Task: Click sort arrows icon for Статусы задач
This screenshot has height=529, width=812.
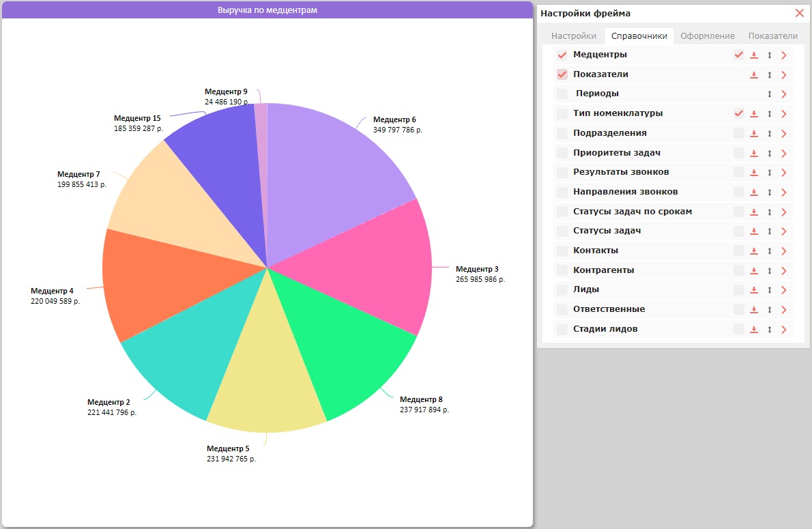Action: pyautogui.click(x=770, y=231)
